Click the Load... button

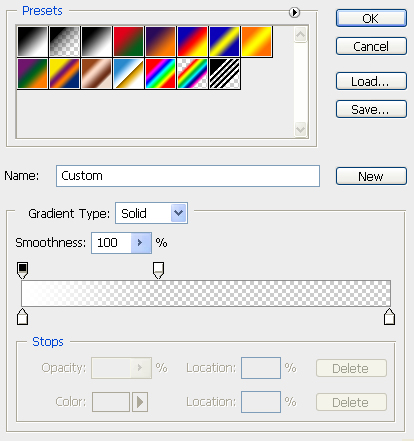pyautogui.click(x=371, y=81)
